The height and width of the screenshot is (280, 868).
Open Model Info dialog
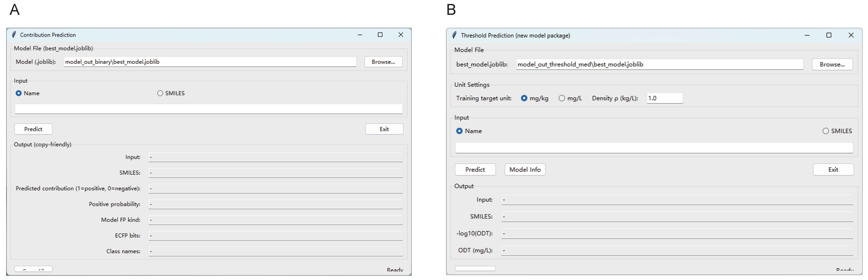[x=525, y=170]
